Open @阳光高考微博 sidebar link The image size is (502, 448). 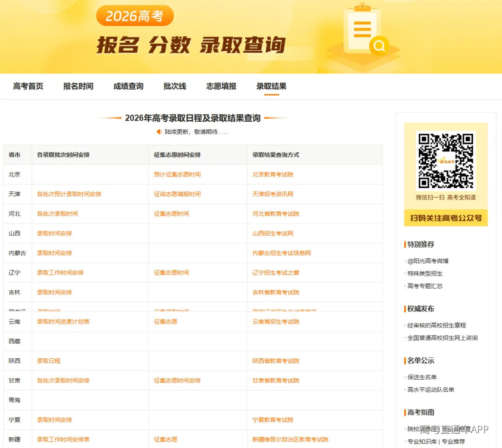point(428,261)
